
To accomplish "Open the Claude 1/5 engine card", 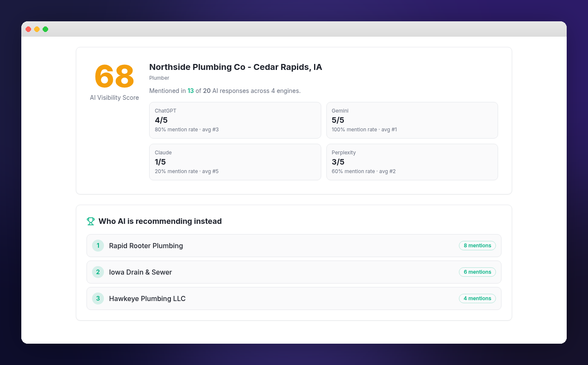I will click(235, 162).
